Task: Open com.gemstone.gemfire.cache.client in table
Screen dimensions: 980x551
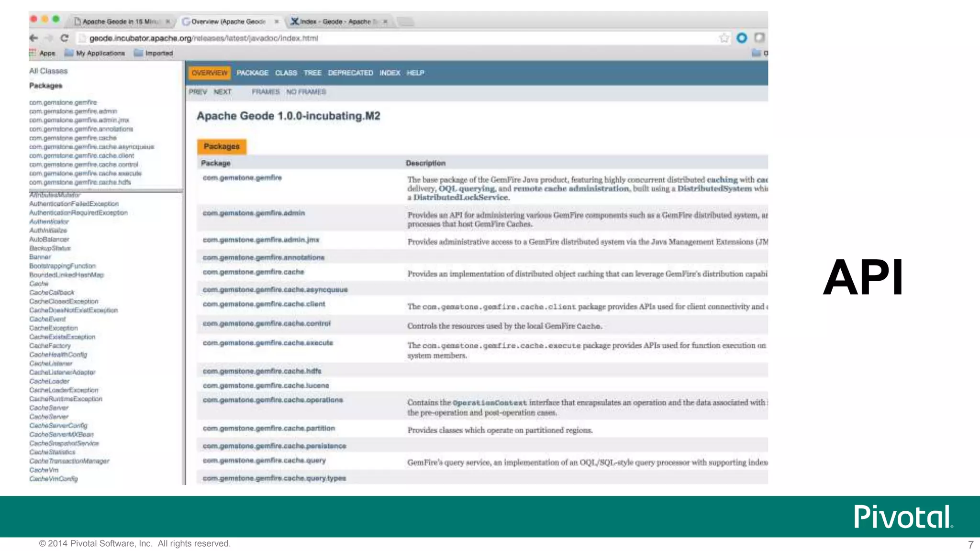Action: pyautogui.click(x=264, y=304)
